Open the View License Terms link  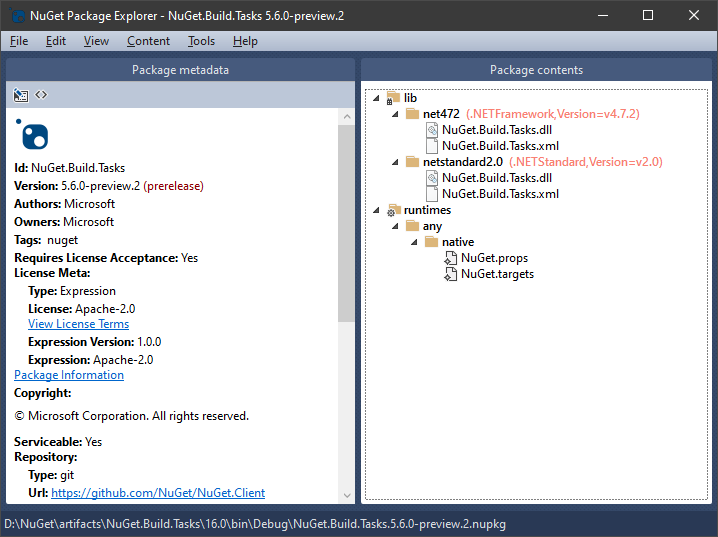[x=78, y=324]
